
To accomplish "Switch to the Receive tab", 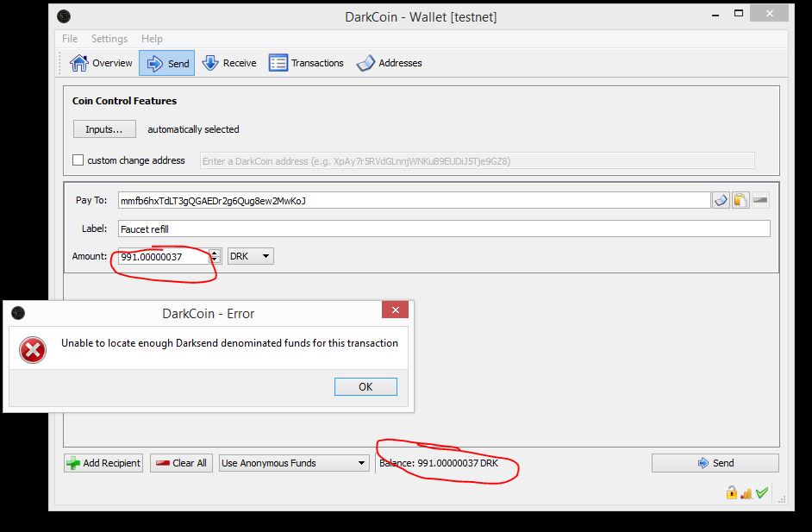I will coord(229,63).
